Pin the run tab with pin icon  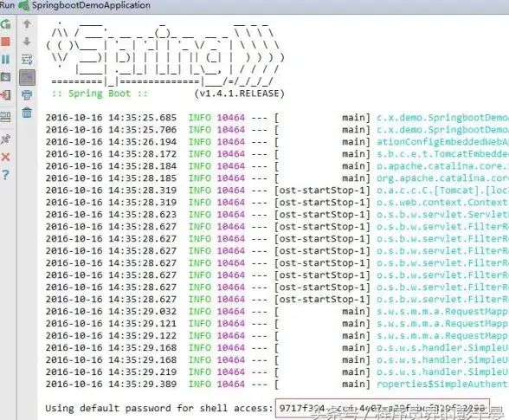(5, 139)
